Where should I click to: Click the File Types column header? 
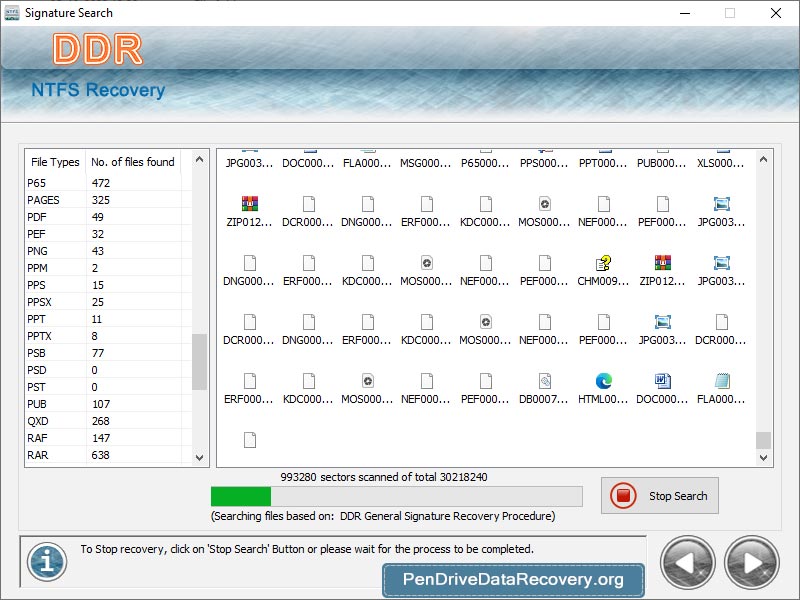point(53,162)
